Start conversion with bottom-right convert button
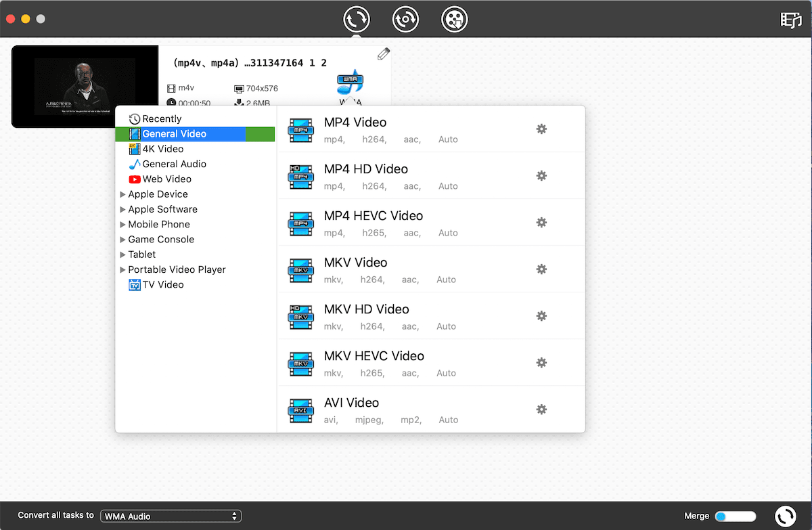Image resolution: width=812 pixels, height=530 pixels. pos(785,516)
